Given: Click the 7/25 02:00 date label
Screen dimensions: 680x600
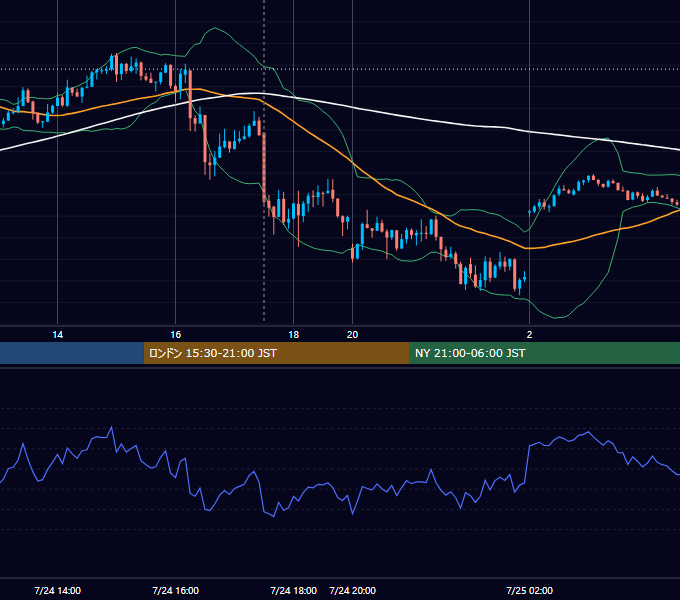Looking at the screenshot, I should coord(530,590).
